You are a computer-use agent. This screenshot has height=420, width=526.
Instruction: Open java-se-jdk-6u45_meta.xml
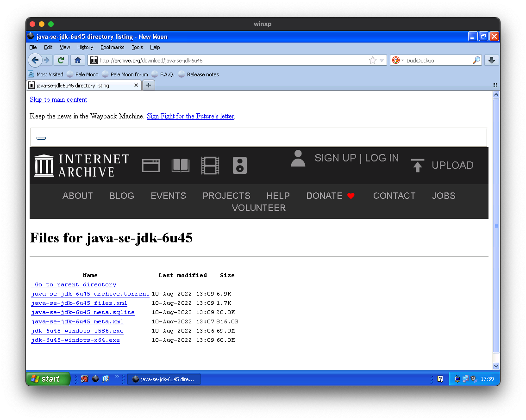point(77,321)
